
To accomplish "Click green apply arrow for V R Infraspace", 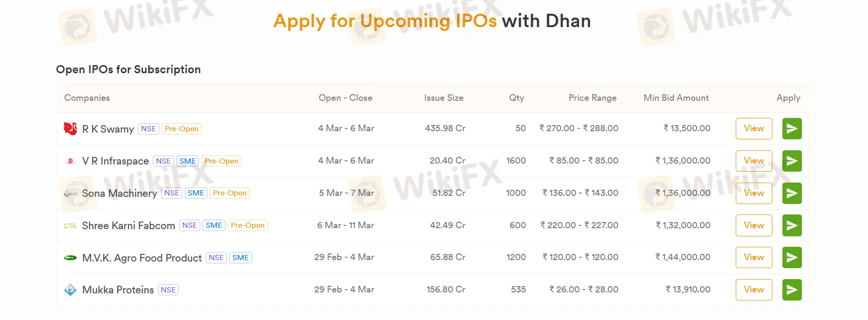I will click(791, 161).
